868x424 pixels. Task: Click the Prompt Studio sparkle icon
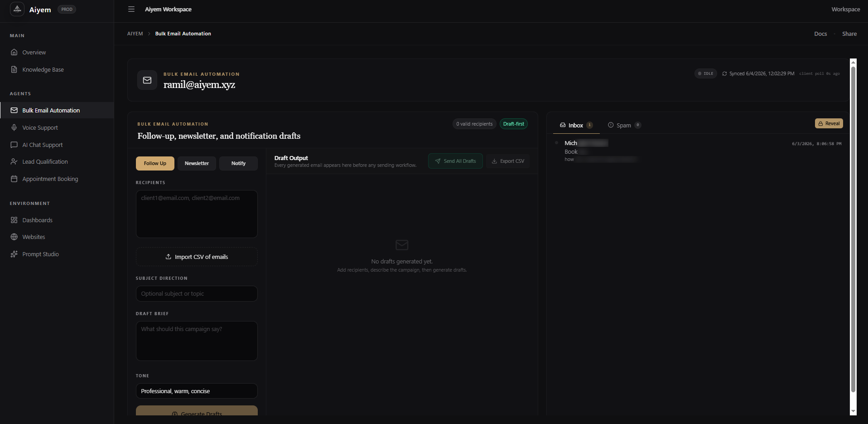click(14, 254)
